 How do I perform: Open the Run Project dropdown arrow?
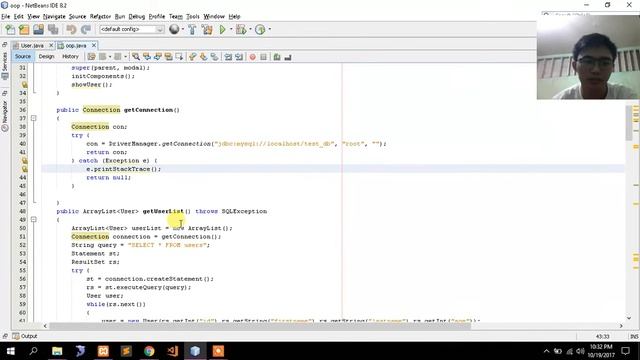[x=231, y=29]
